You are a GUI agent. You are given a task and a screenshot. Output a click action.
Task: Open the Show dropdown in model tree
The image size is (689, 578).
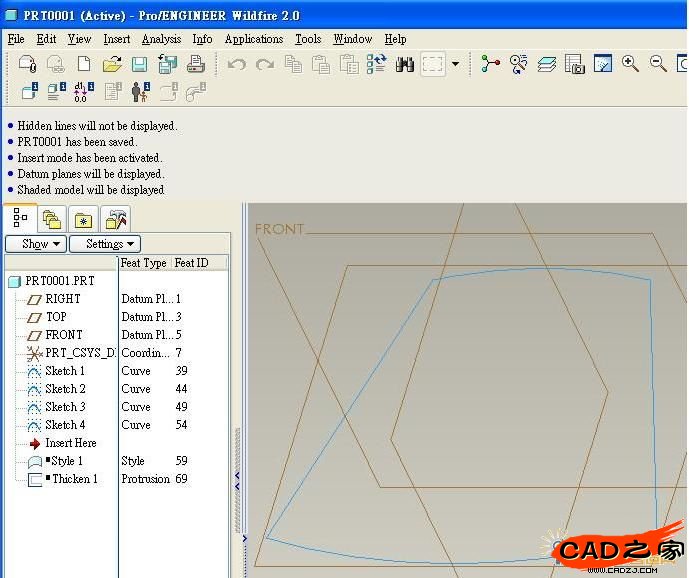(x=35, y=244)
